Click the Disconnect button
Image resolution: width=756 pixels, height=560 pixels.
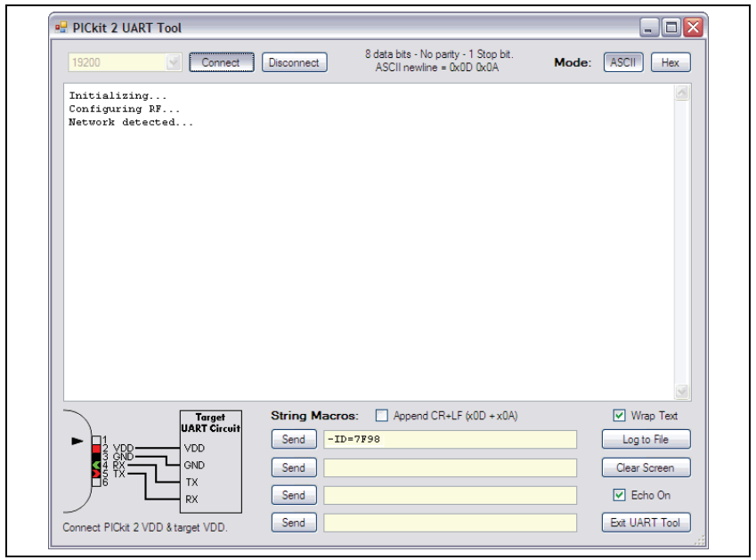[294, 62]
